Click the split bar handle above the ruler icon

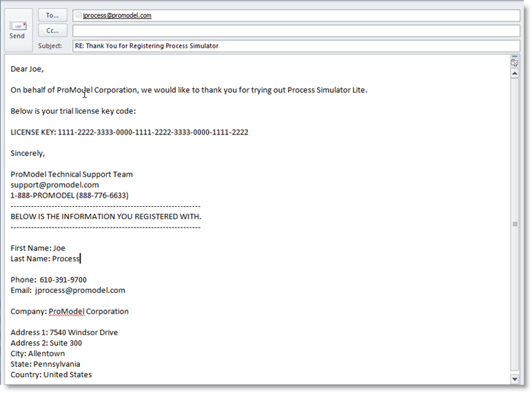coord(515,56)
